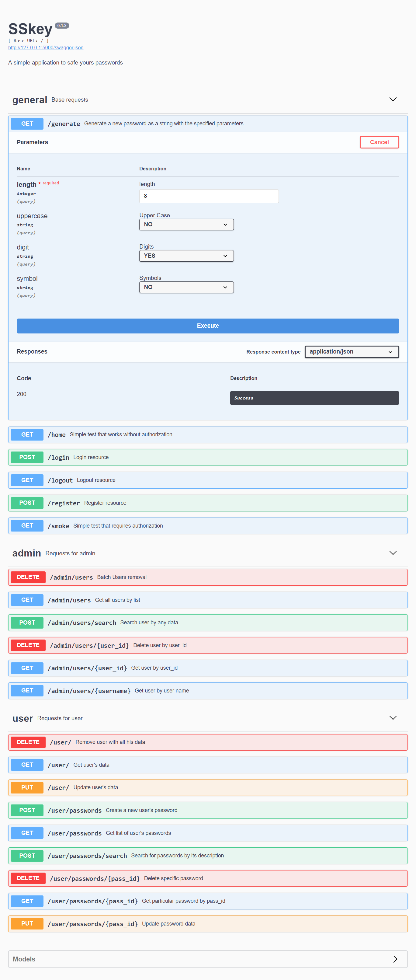This screenshot has height=980, width=416.
Task: Click the Execute button
Action: (208, 326)
